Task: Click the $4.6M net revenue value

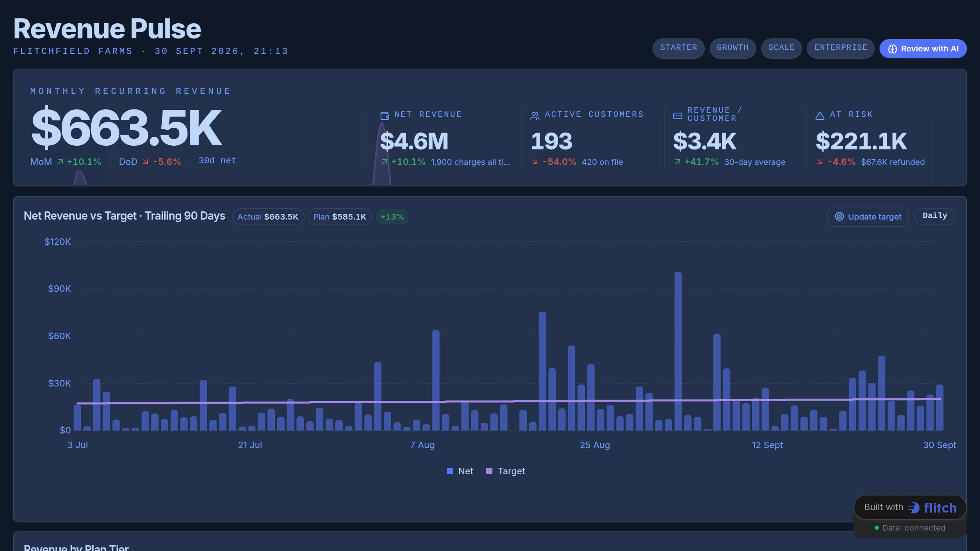Action: click(x=414, y=141)
